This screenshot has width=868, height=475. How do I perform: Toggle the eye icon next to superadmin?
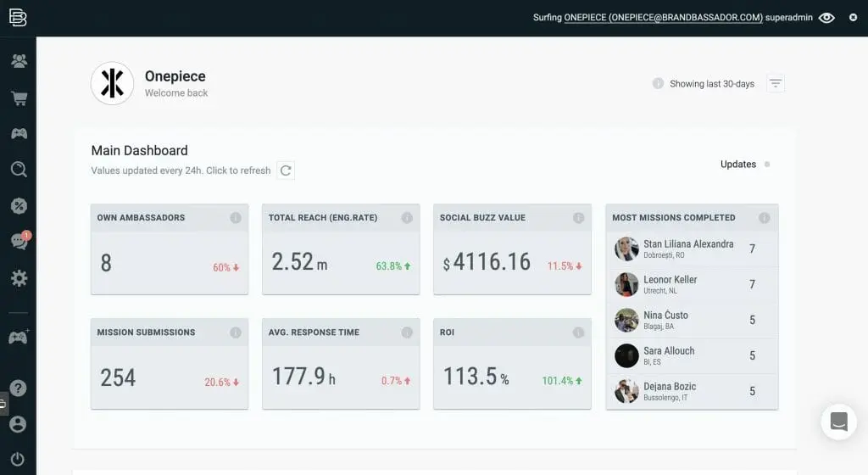tap(826, 18)
